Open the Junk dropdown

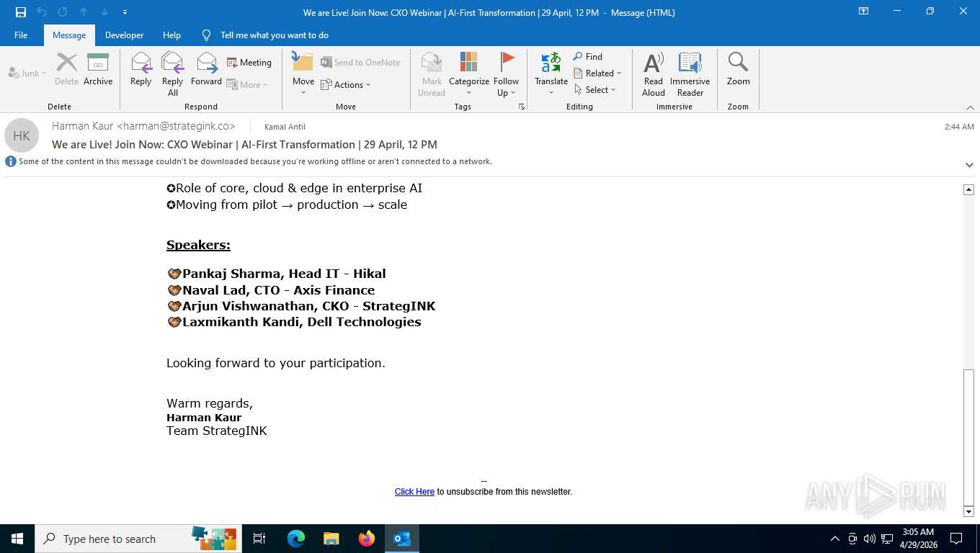click(27, 73)
